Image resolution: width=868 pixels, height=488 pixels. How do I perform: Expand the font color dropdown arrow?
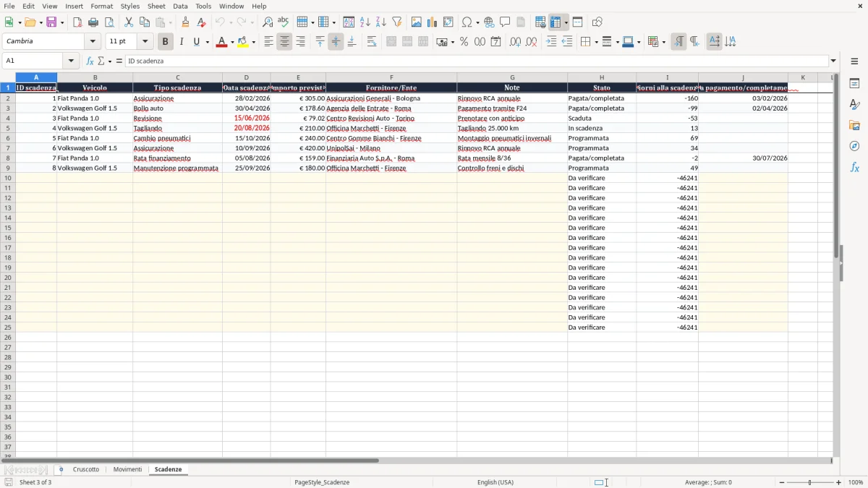232,42
